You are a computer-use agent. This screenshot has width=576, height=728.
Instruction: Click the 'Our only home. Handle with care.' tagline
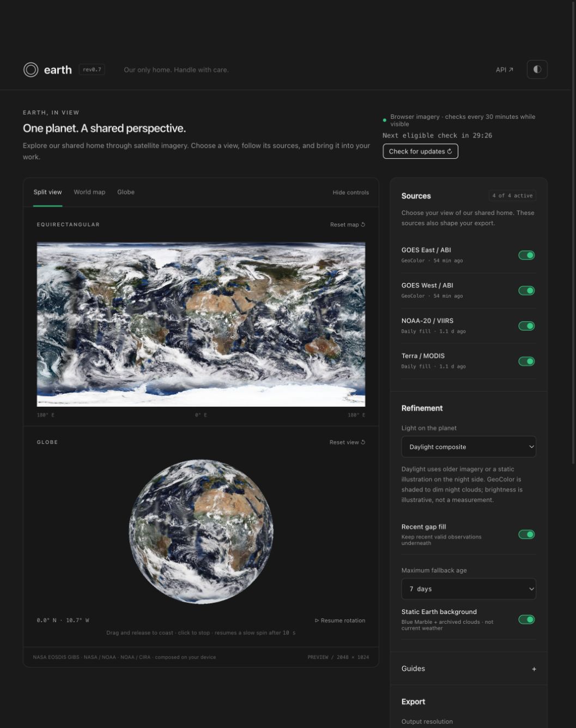click(x=176, y=70)
